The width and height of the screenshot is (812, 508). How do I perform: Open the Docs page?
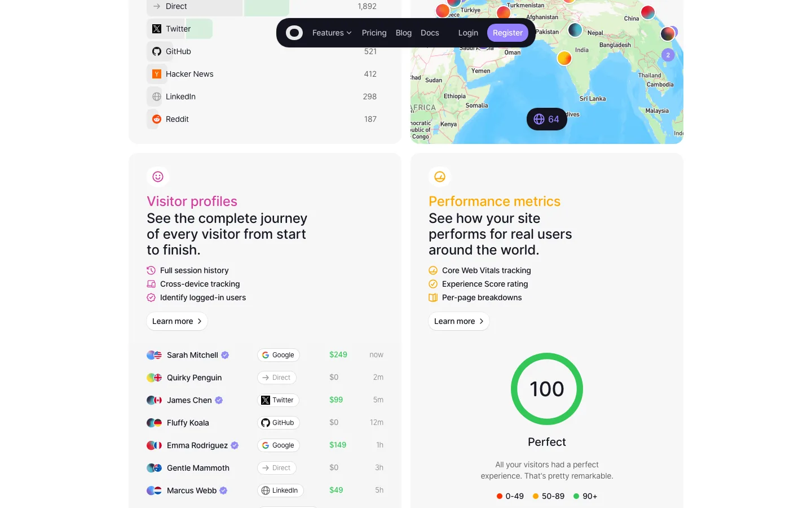[x=430, y=33]
